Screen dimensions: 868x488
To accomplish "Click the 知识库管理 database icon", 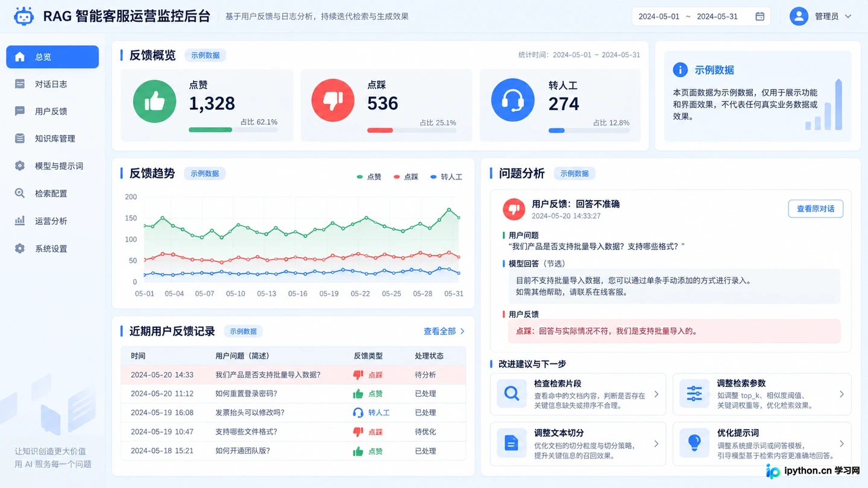I will tap(20, 139).
